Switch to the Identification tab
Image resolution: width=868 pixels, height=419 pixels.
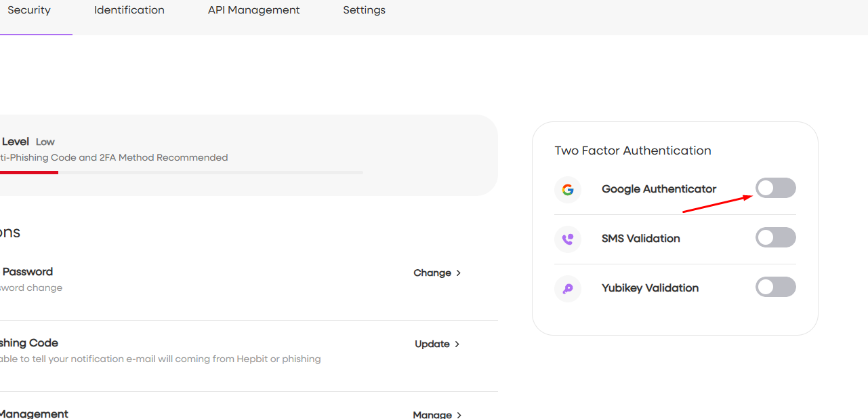click(129, 10)
